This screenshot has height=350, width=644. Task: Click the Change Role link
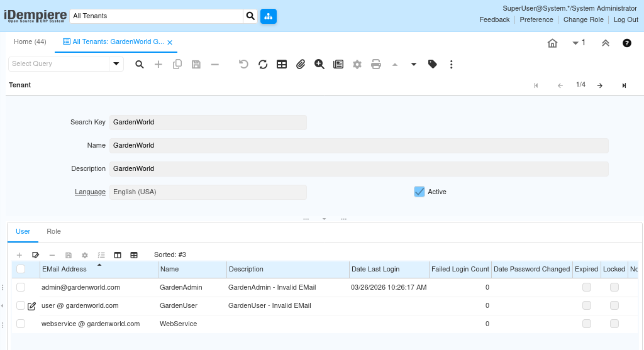[x=583, y=19]
